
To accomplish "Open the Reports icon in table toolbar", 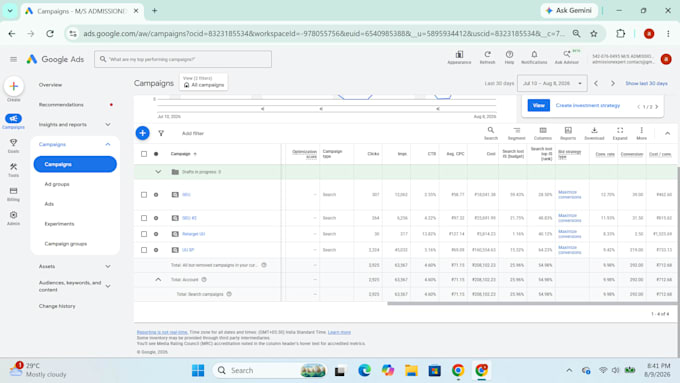I will (568, 130).
